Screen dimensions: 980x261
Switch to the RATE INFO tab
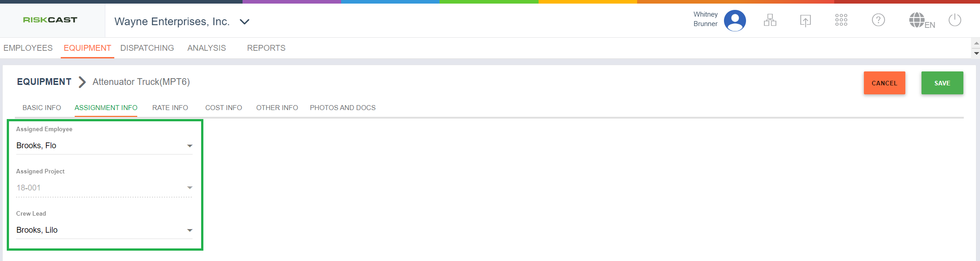pos(170,108)
